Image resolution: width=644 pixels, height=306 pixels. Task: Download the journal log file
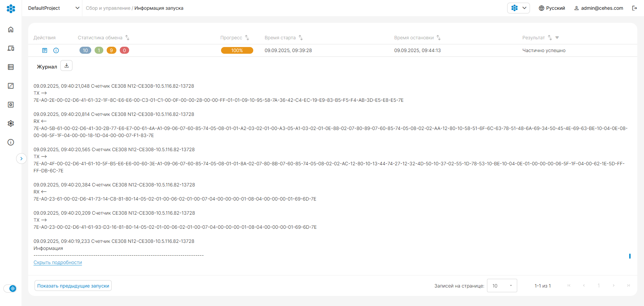coord(66,66)
